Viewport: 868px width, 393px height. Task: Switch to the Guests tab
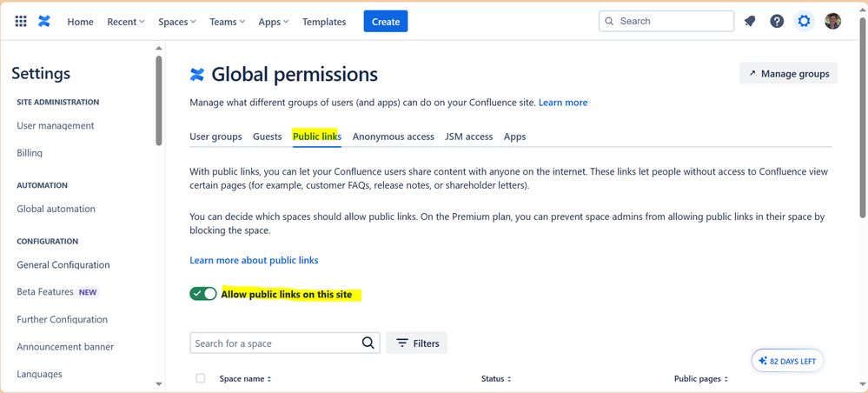[268, 137]
